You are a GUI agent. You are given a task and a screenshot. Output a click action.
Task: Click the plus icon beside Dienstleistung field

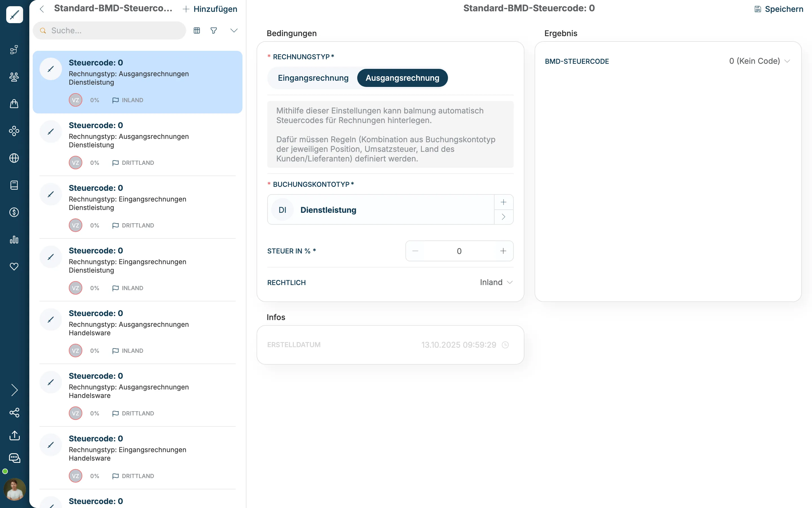(503, 202)
